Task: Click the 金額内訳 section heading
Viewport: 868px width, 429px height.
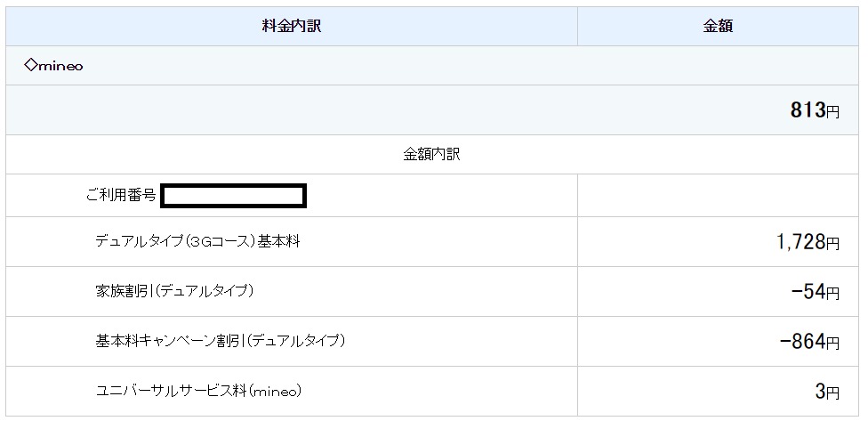Action: (x=431, y=154)
